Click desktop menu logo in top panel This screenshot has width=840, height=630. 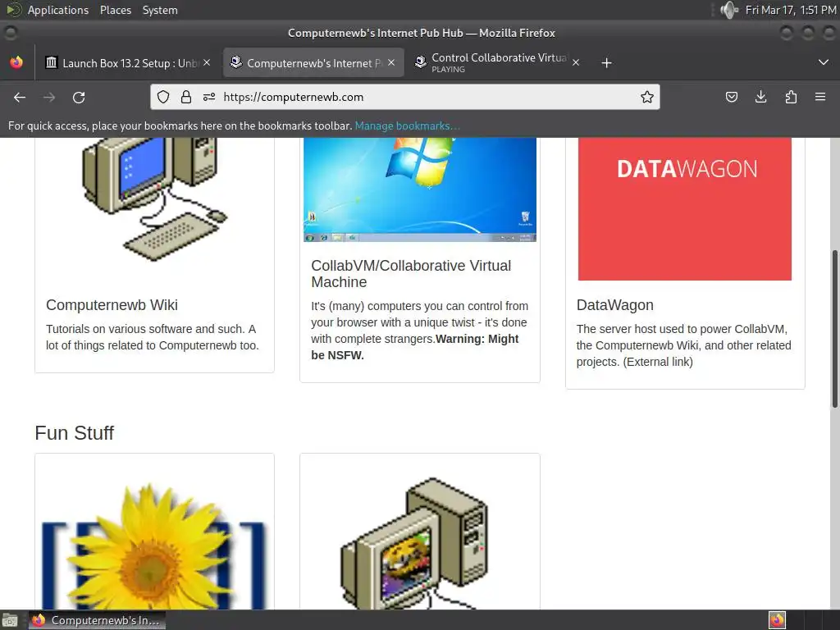(x=13, y=10)
